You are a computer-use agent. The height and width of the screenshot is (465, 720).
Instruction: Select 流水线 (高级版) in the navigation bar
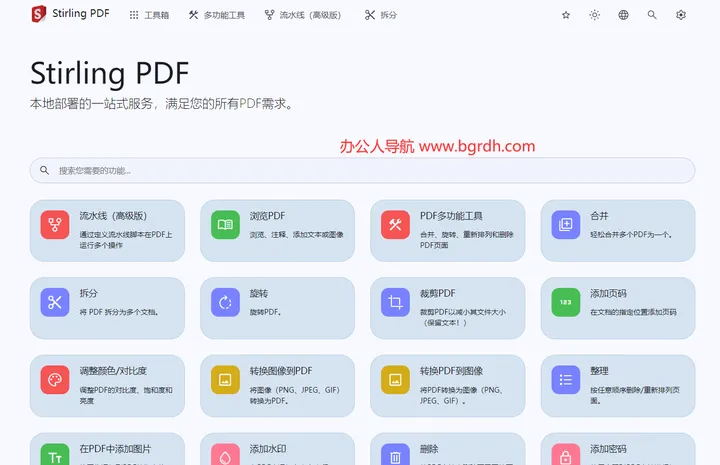click(x=303, y=15)
